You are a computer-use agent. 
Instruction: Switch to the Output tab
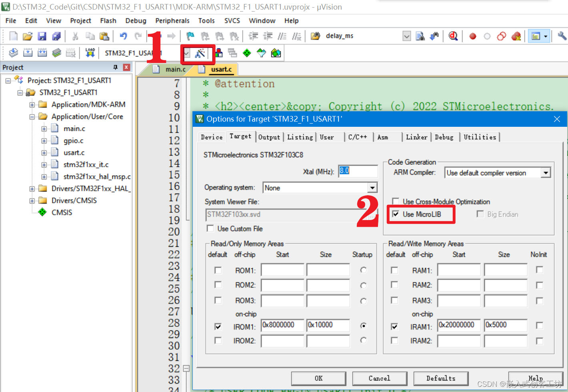pos(269,137)
